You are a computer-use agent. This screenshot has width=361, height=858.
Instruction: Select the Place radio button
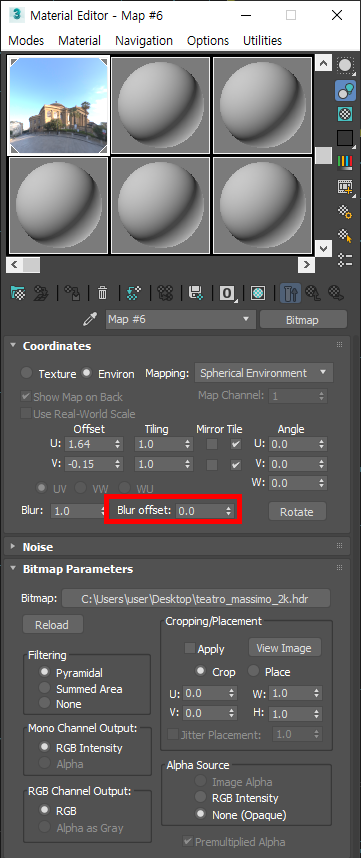[254, 671]
